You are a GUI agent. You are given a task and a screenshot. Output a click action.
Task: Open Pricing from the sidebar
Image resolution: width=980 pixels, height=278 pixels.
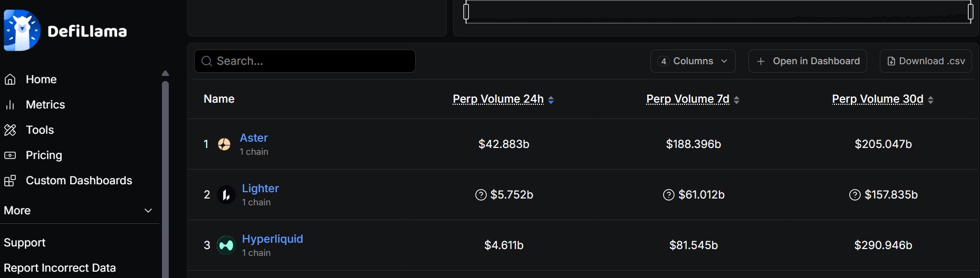[x=44, y=155]
